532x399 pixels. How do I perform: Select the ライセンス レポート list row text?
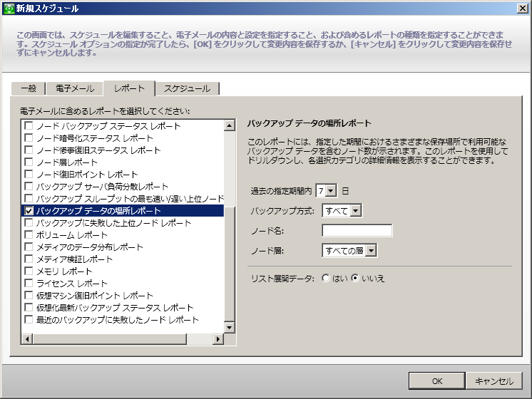tap(72, 284)
